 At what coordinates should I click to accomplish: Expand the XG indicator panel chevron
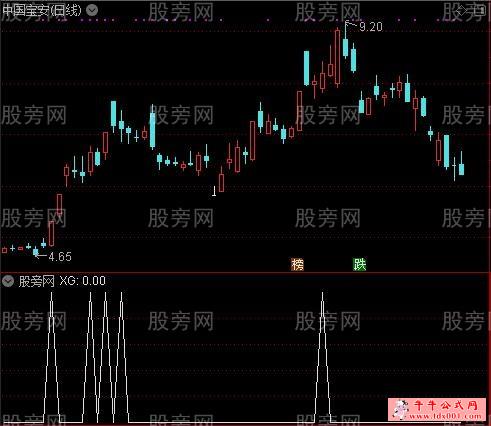coord(7,282)
